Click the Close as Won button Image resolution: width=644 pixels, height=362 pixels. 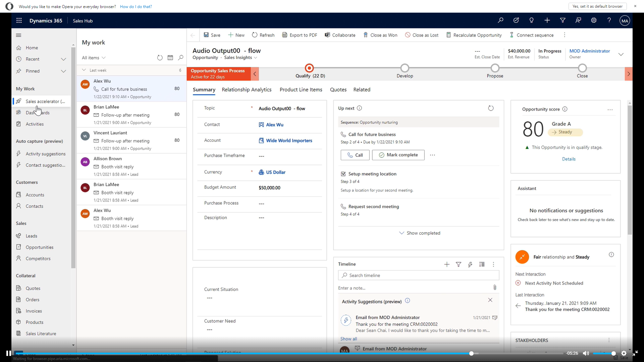[x=380, y=35]
